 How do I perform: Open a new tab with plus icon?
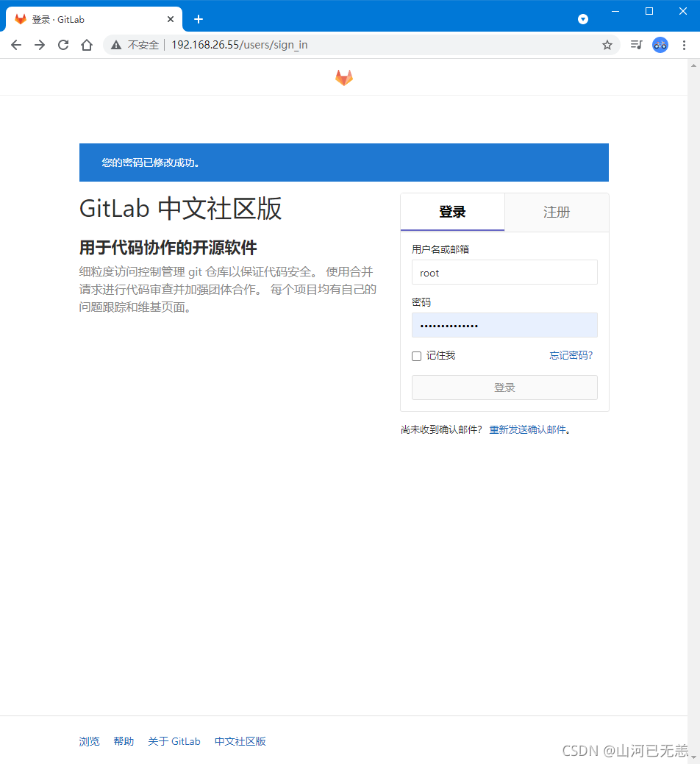[199, 20]
